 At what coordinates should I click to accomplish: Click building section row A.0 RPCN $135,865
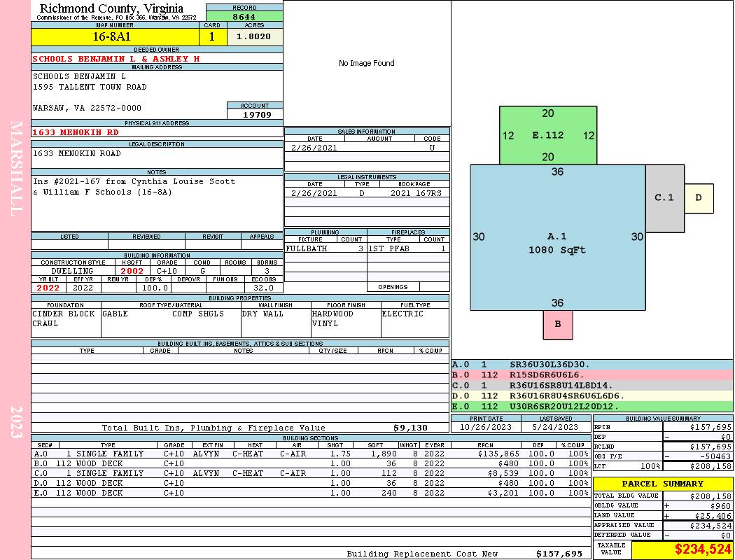[498, 454]
